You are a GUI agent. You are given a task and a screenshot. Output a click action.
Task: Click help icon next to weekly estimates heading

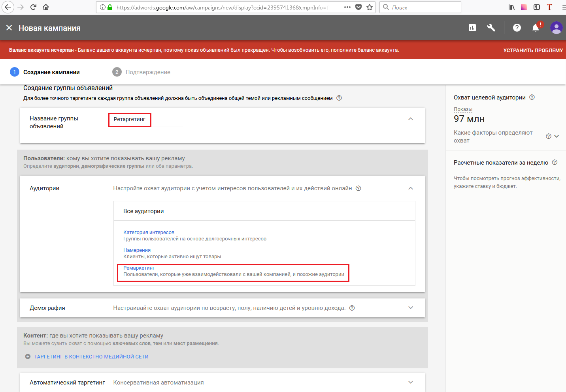tap(555, 162)
